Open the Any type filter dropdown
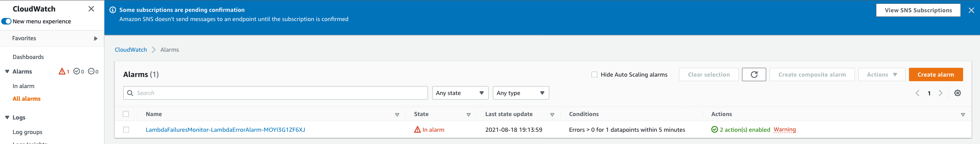Image resolution: width=980 pixels, height=144 pixels. [521, 93]
